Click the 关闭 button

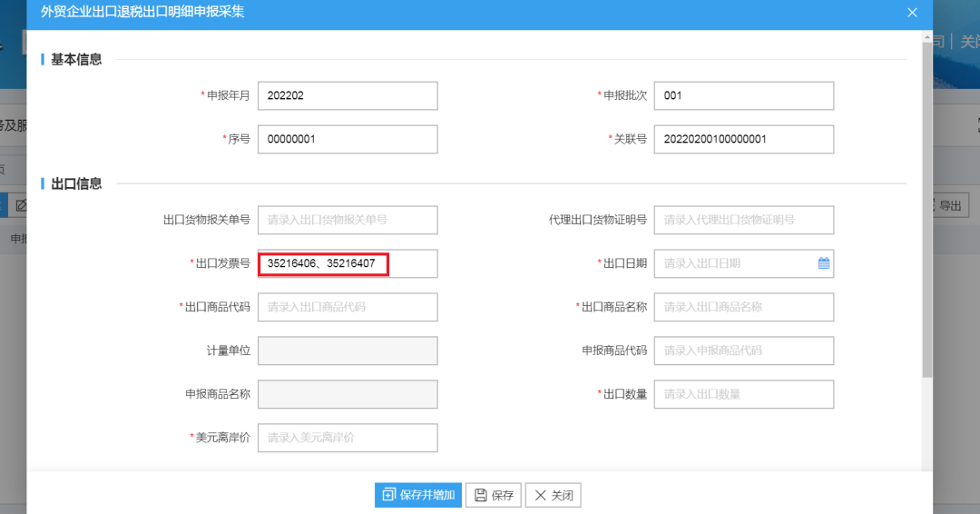click(554, 495)
